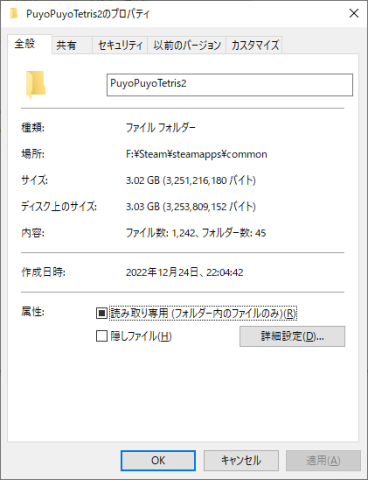Click the large folder icon
Viewport: 368px width, 480px height.
tap(35, 84)
